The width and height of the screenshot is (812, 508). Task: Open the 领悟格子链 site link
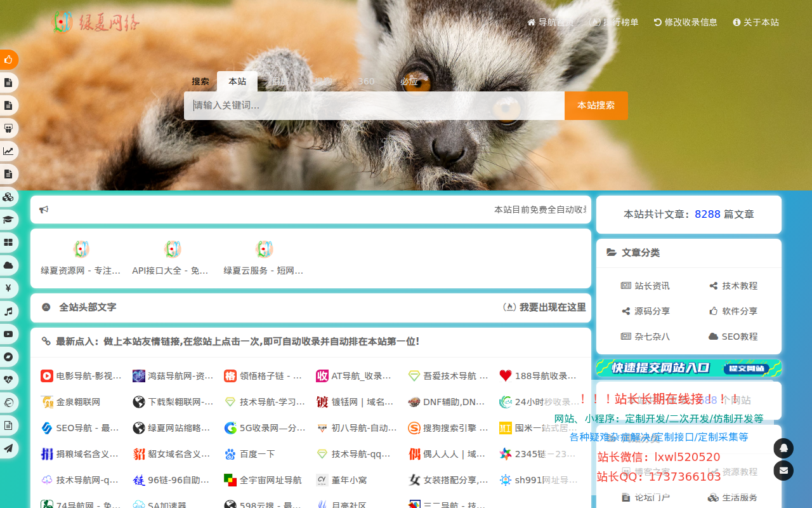click(265, 376)
